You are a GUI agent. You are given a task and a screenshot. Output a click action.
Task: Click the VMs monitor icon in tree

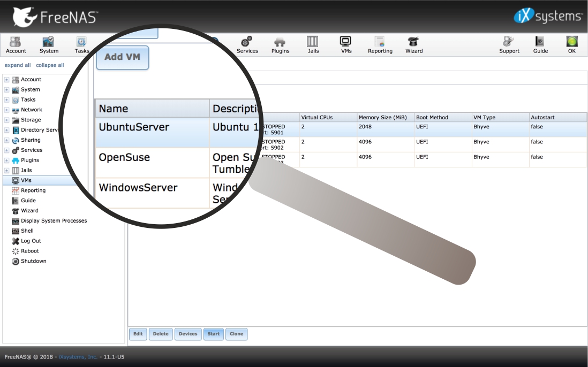tap(16, 180)
